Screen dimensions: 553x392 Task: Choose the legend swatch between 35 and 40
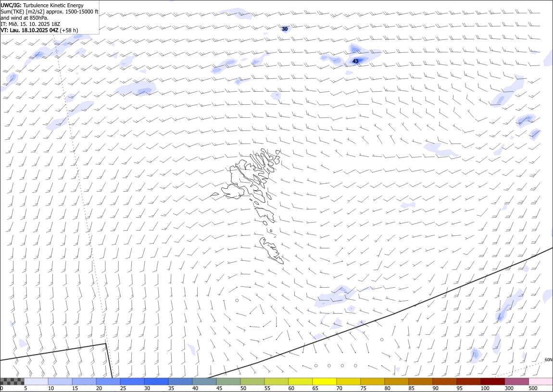click(180, 381)
